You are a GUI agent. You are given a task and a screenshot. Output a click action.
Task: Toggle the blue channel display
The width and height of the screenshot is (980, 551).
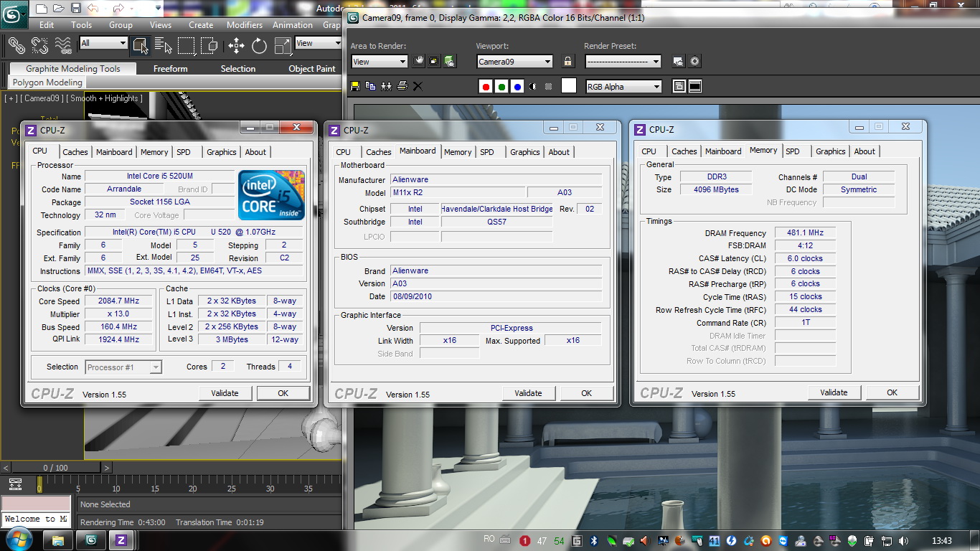[517, 87]
